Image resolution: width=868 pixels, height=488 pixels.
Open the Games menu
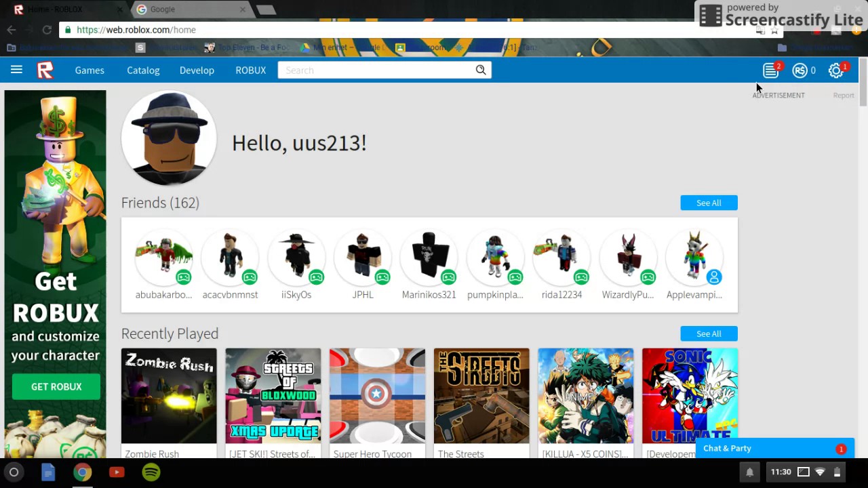(90, 70)
